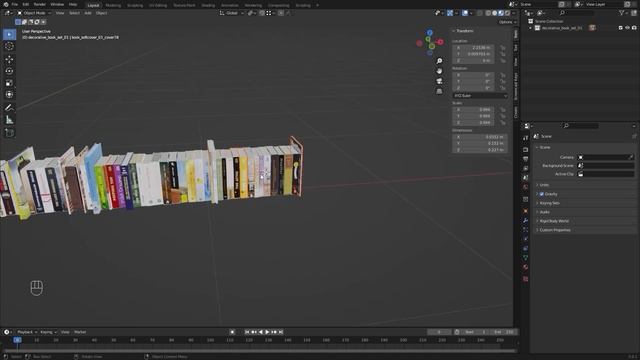Select the Measure tool
Image resolution: width=640 pixels, height=360 pixels.
tap(9, 120)
